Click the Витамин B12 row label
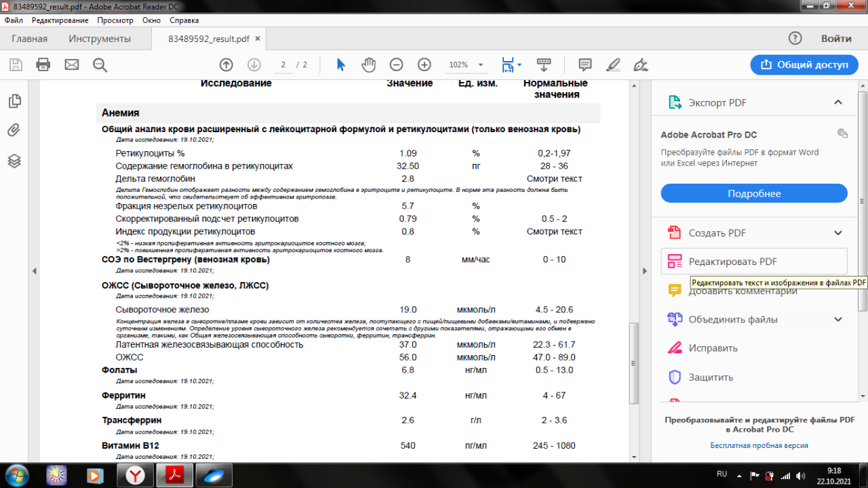 (130, 446)
